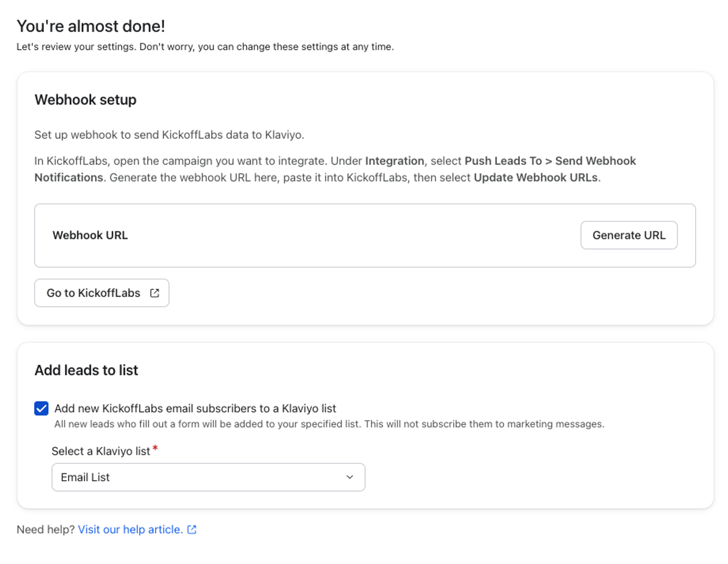Click the 'Need help?' text
Viewport: 728px width, 564px height.
tap(45, 529)
